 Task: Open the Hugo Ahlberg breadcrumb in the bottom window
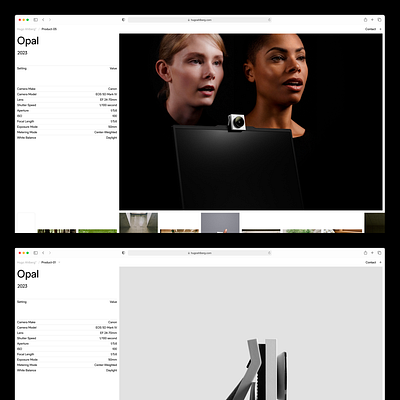point(26,263)
